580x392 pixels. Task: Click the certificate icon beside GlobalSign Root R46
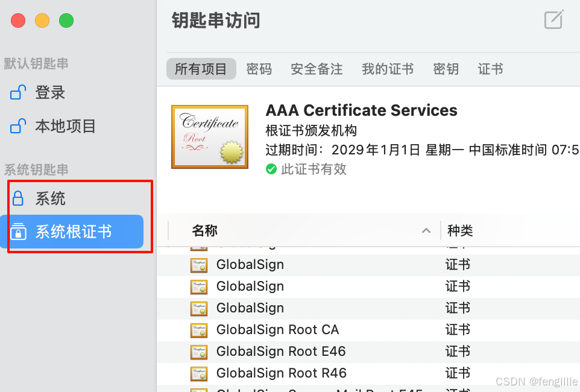pyautogui.click(x=199, y=373)
